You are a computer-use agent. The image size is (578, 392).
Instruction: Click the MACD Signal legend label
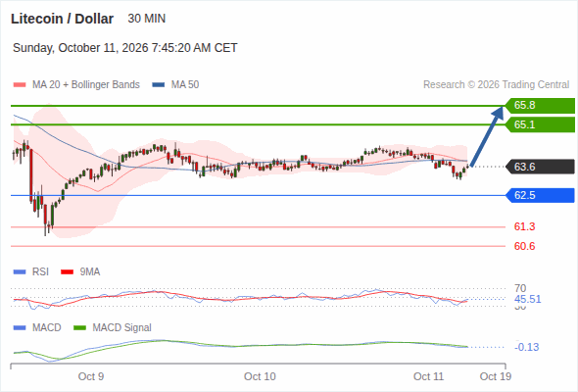point(122,327)
